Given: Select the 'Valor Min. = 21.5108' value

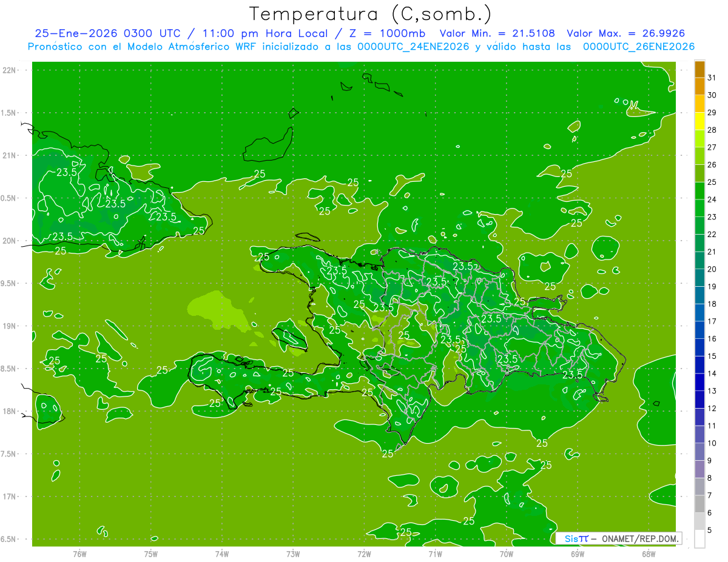Looking at the screenshot, I should [x=497, y=33].
